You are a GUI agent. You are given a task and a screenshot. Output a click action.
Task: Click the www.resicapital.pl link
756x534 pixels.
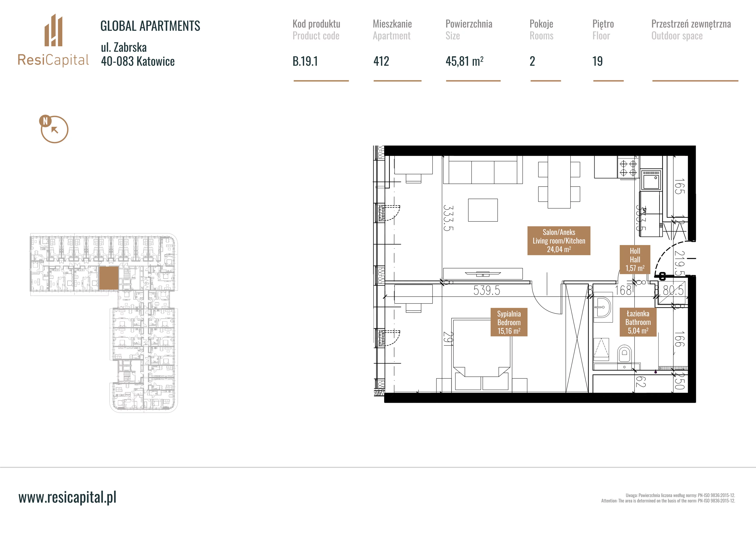68,497
